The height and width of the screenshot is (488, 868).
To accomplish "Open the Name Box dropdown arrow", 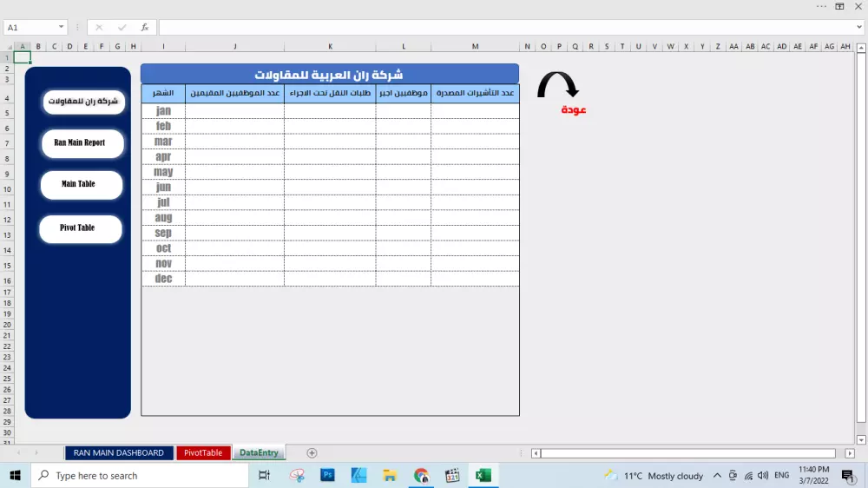I will coord(61,27).
